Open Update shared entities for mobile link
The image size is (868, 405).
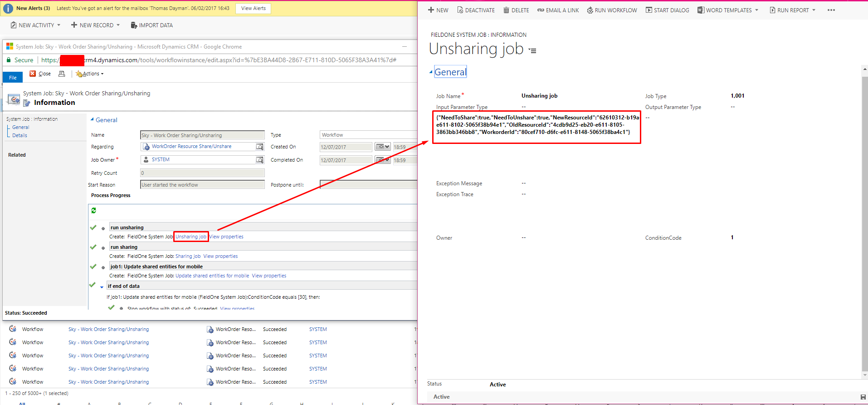point(212,276)
